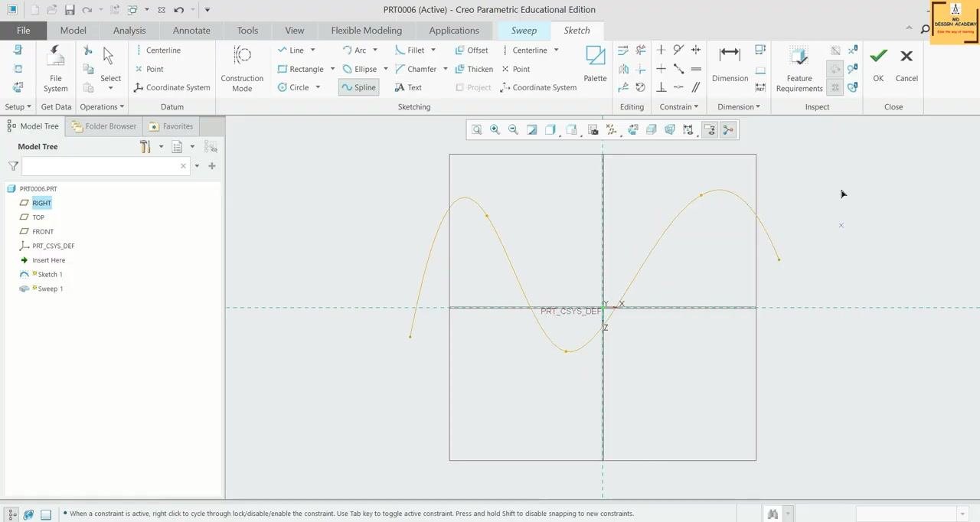Switch to the Model ribbon tab

coord(73,31)
